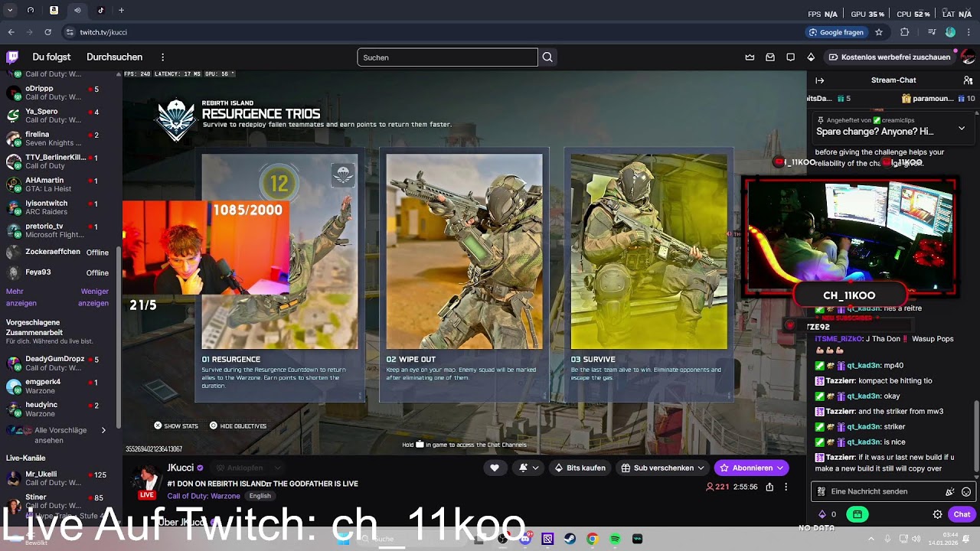Open Steam from the taskbar
This screenshot has width=980, height=551.
[x=570, y=539]
